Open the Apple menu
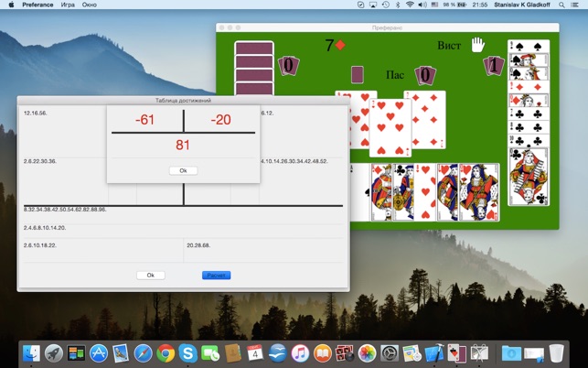 coord(11,5)
